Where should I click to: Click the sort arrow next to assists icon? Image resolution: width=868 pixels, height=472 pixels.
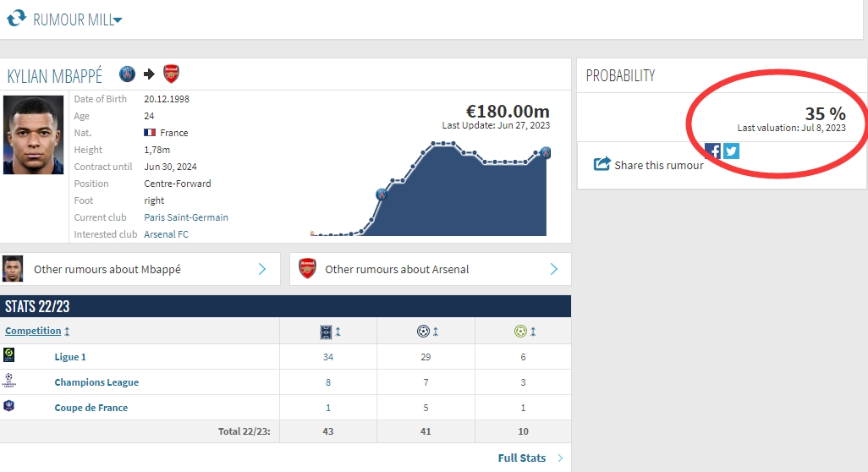click(x=533, y=332)
